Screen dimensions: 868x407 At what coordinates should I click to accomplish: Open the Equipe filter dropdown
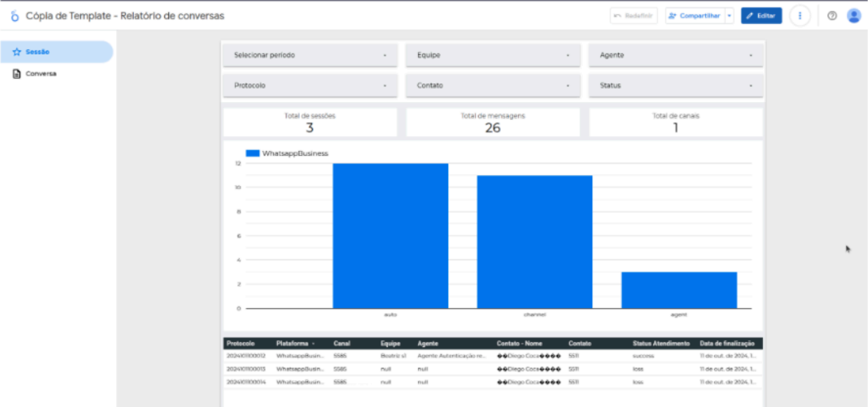point(493,55)
